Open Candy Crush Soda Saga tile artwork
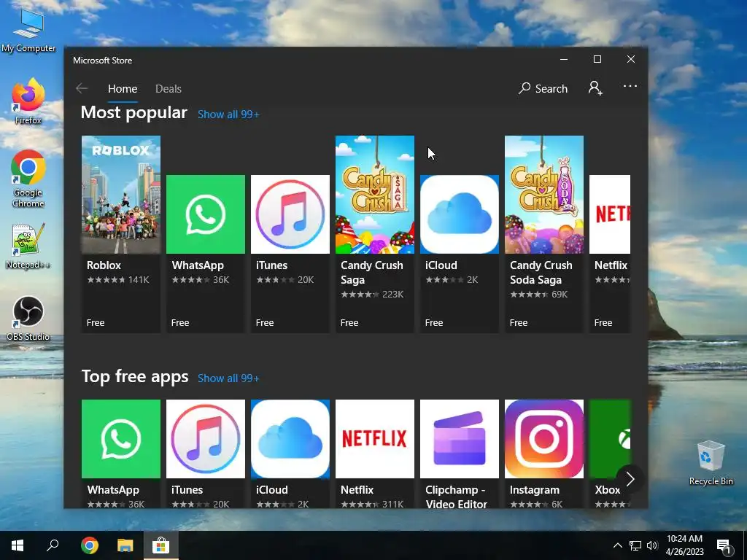This screenshot has height=560, width=747. pos(544,195)
